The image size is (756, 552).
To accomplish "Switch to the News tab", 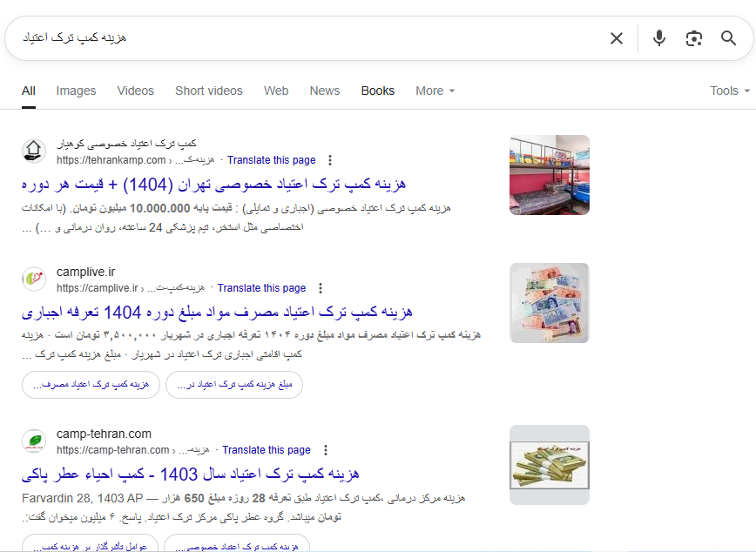I will tap(325, 91).
